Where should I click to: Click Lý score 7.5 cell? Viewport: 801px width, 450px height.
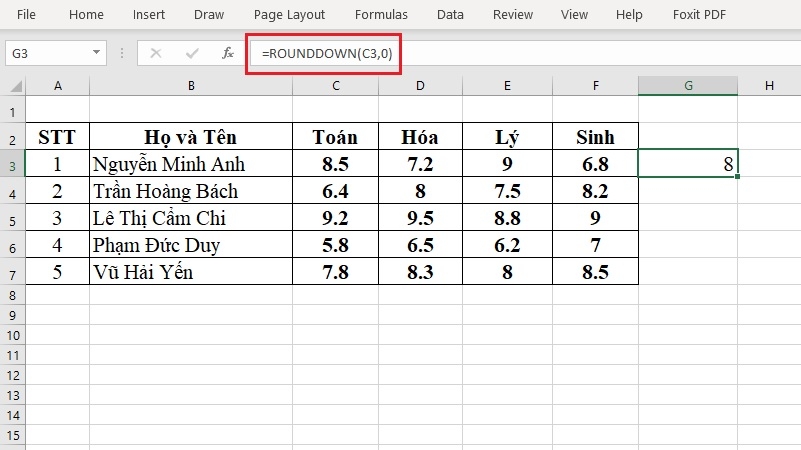507,191
